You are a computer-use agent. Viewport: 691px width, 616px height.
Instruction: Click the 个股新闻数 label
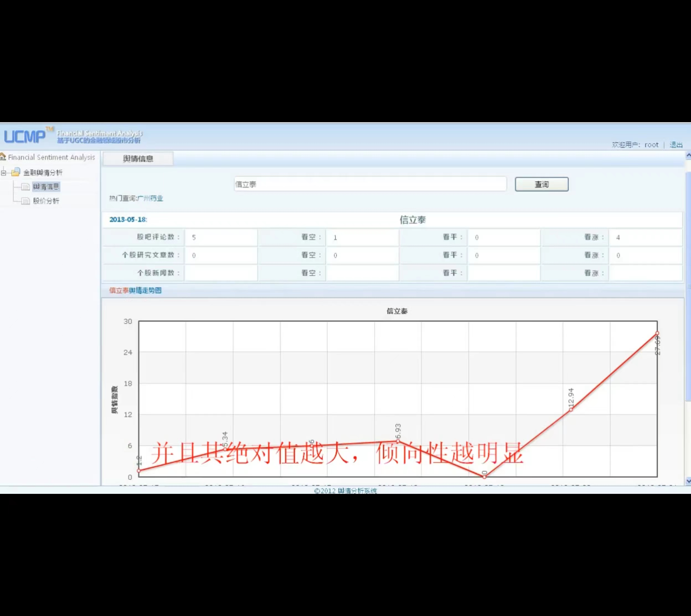(x=158, y=273)
